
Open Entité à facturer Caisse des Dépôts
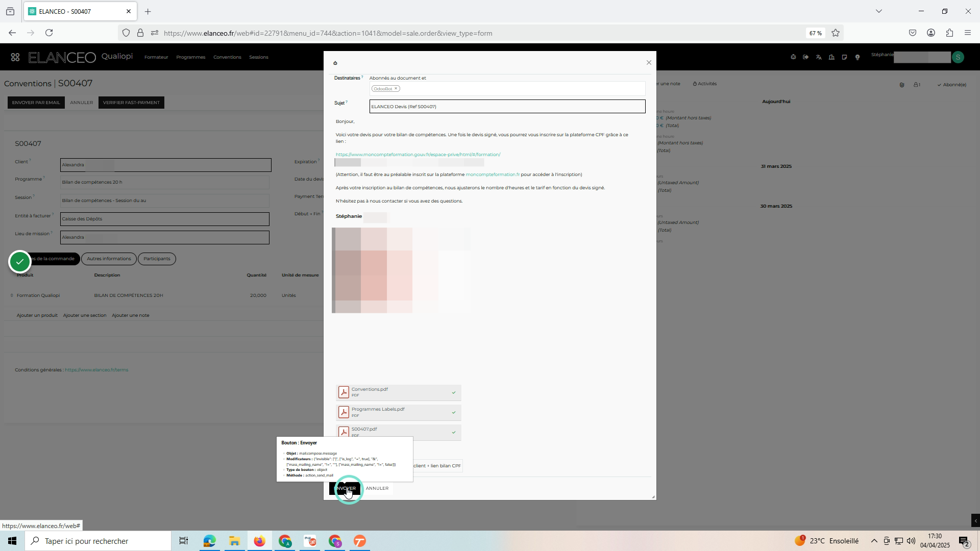[164, 219]
